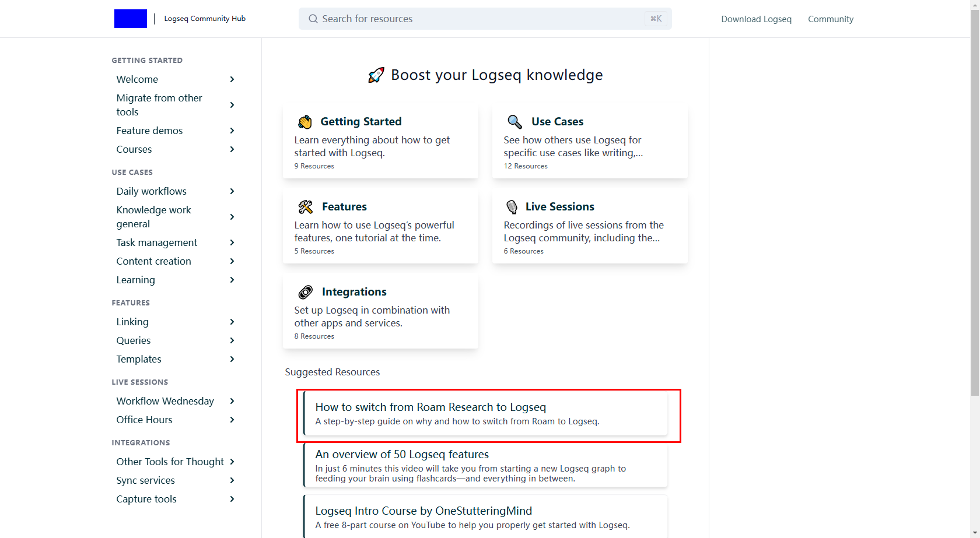Expand the Daily workflows chevron

coord(232,191)
